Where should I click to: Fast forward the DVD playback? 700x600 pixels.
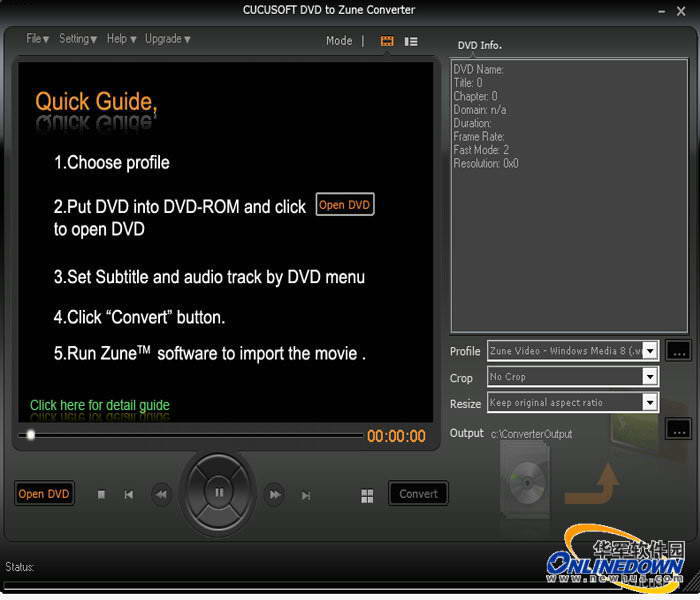[x=275, y=494]
